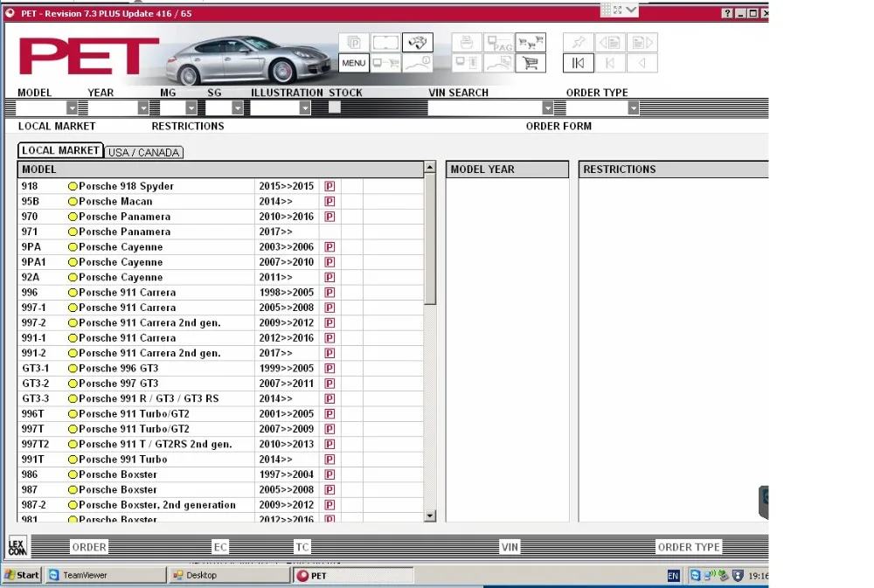Screen dimensions: 874x588
Task: Toggle the STOCK checkbox
Action: click(335, 107)
